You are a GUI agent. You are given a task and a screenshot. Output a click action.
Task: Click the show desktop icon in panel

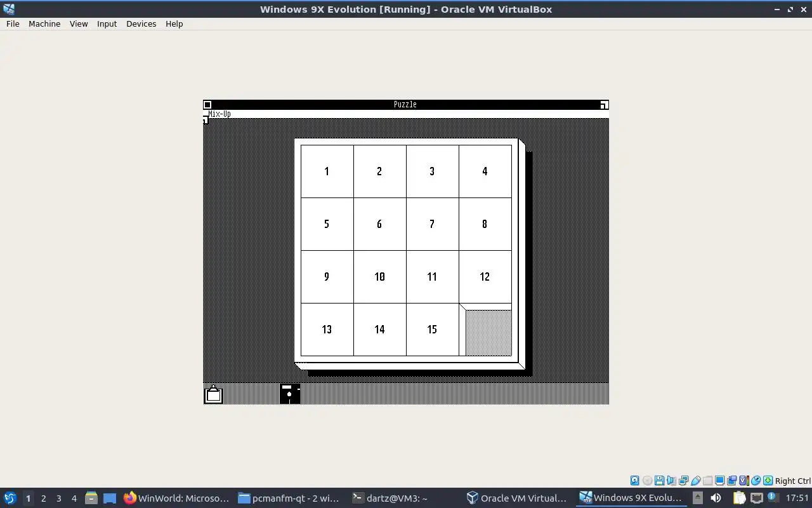110,498
